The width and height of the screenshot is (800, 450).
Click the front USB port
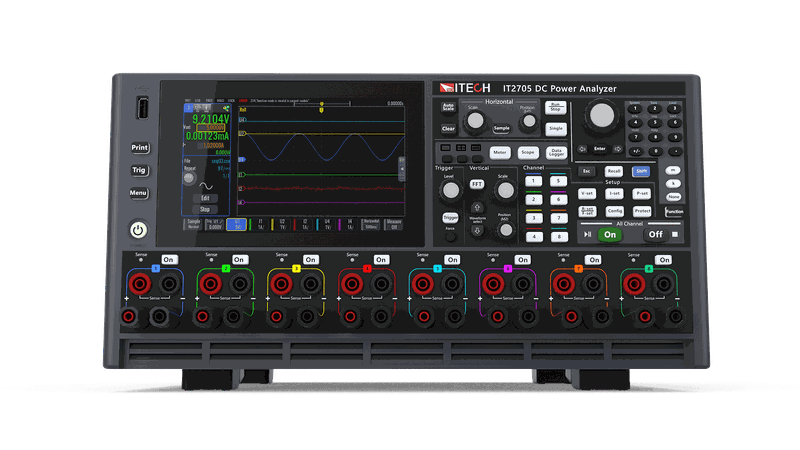point(143,108)
